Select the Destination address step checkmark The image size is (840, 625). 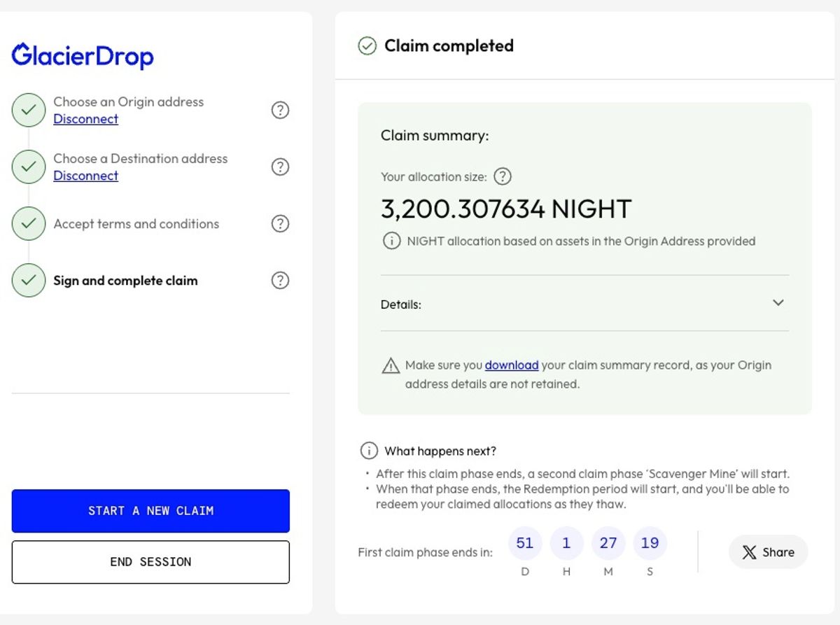28,167
